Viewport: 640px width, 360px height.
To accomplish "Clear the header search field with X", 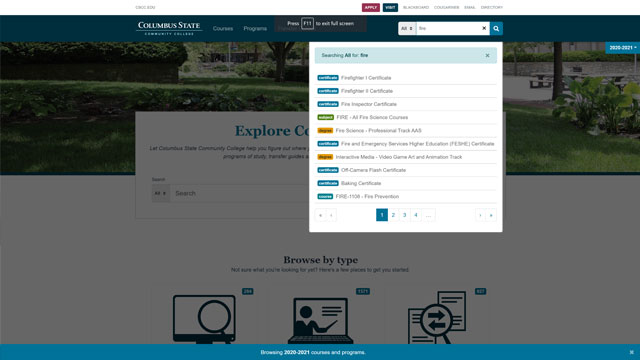I will (484, 29).
